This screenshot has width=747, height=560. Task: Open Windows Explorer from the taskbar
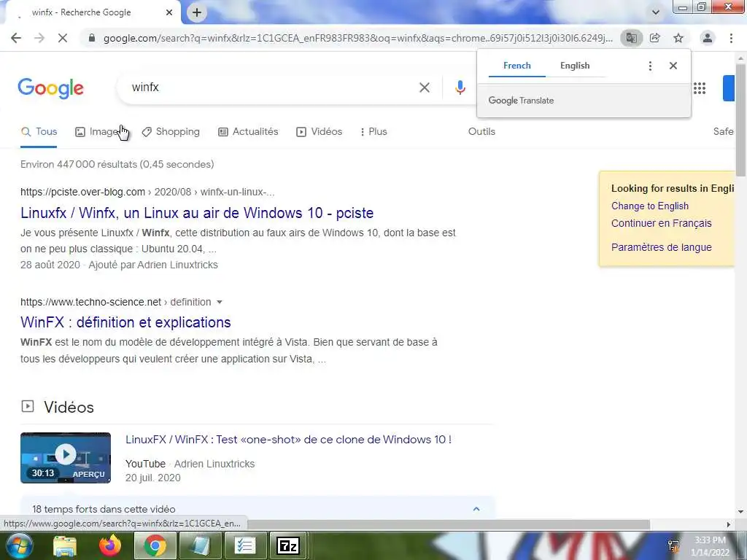coord(65,545)
